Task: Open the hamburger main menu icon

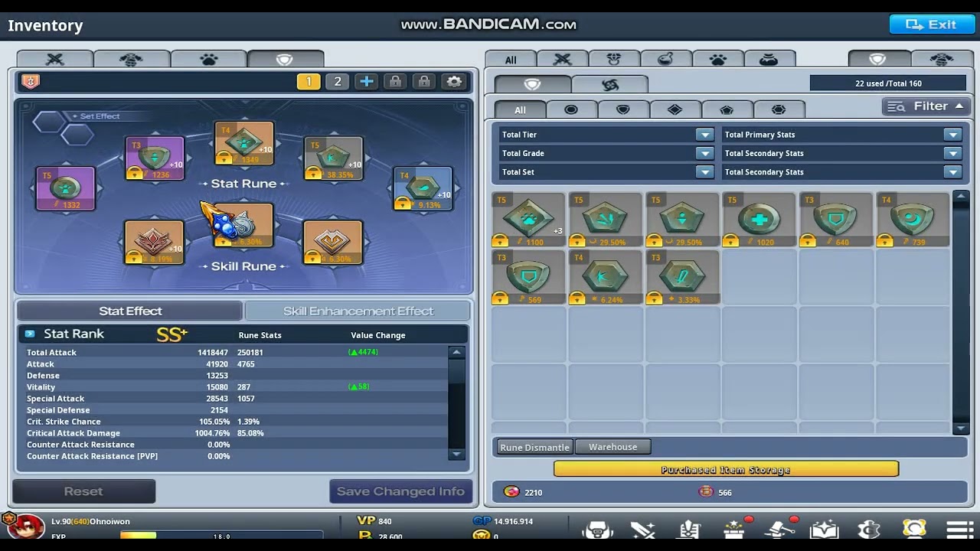Action: point(959,530)
